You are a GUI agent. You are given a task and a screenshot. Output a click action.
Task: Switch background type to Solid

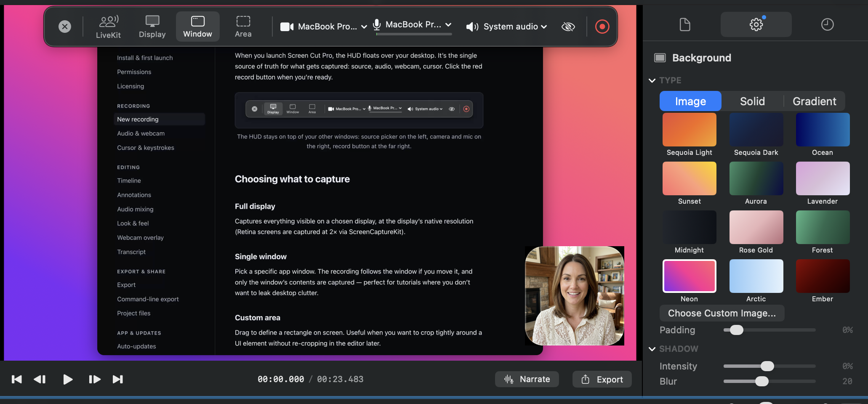click(752, 101)
